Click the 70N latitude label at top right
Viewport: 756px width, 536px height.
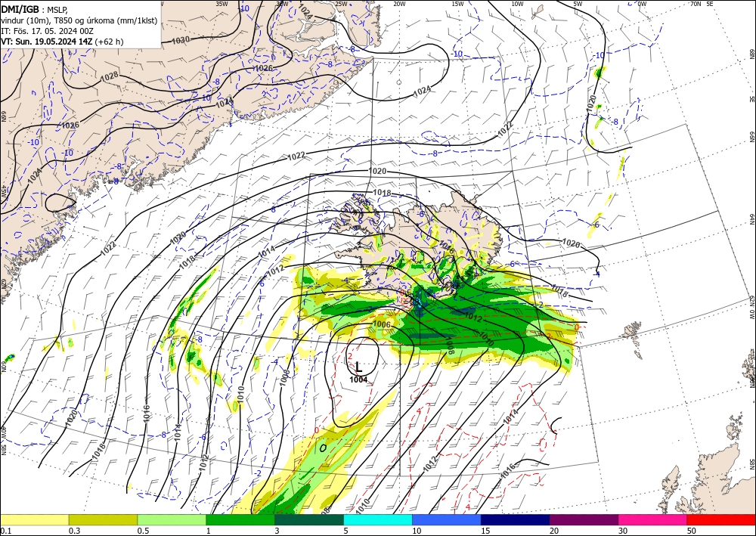696,4
